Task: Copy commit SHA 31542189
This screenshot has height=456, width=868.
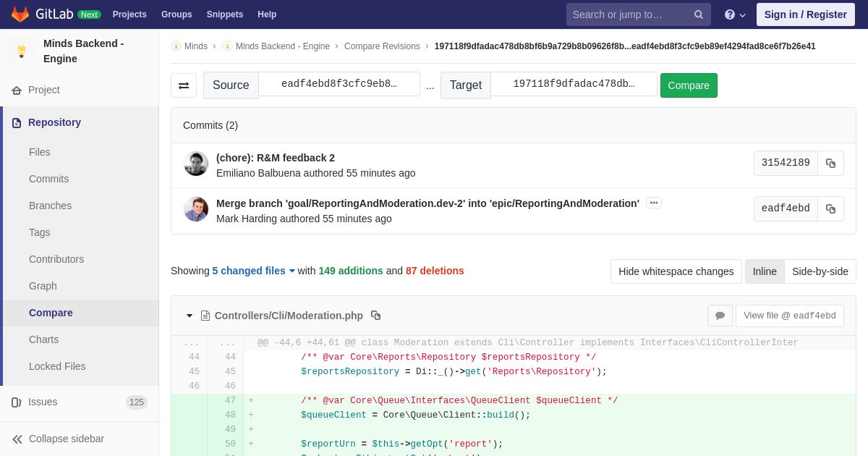Action: [x=831, y=164]
